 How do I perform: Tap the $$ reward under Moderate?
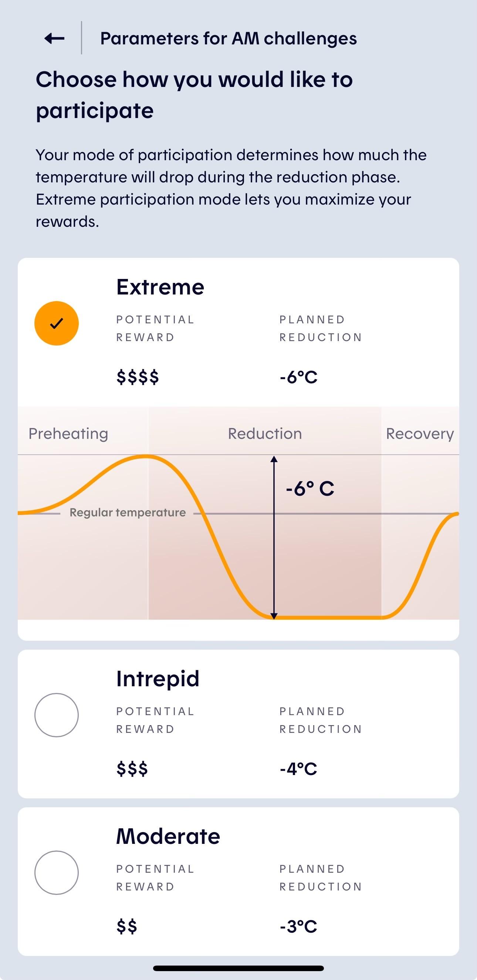(x=127, y=926)
